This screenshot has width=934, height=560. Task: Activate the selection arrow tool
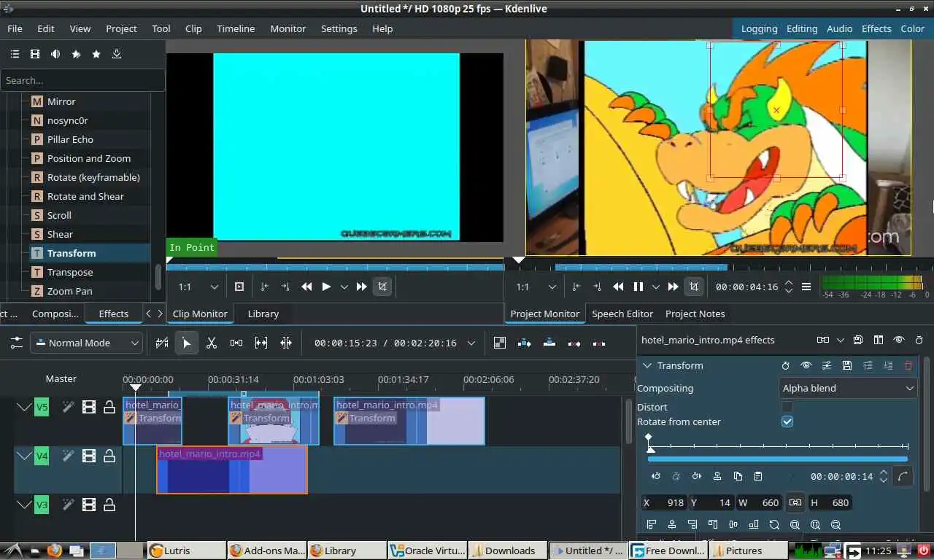[187, 343]
